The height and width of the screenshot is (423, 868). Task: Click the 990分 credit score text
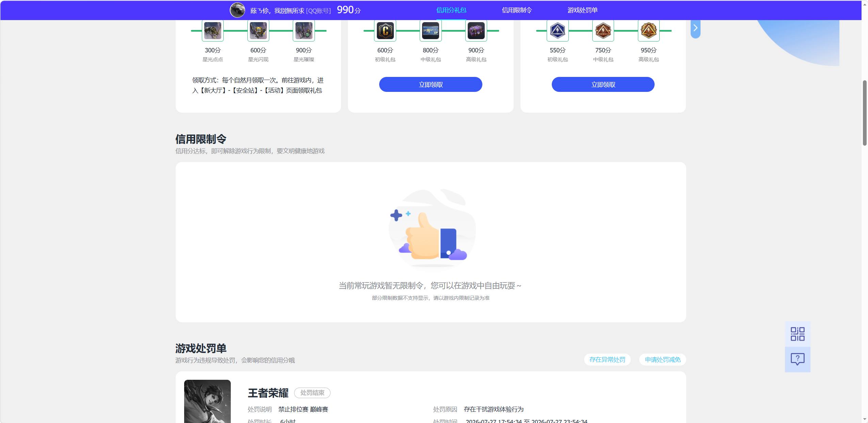(x=349, y=10)
